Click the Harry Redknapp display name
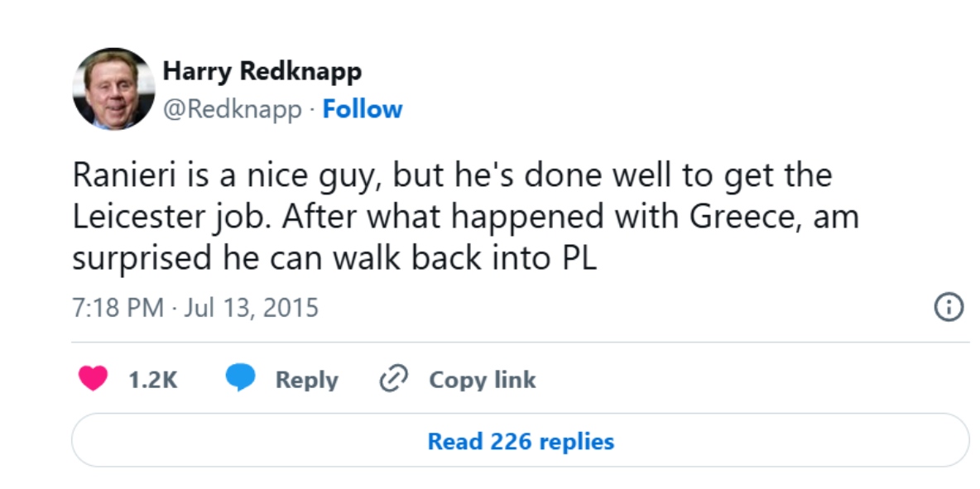The image size is (980, 489). (x=262, y=72)
